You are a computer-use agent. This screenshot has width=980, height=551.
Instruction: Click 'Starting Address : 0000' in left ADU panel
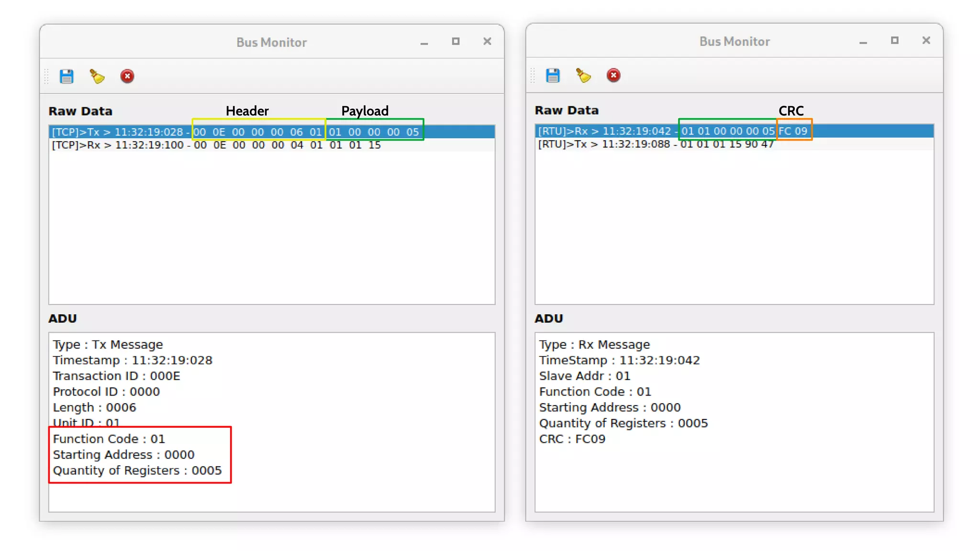point(123,455)
